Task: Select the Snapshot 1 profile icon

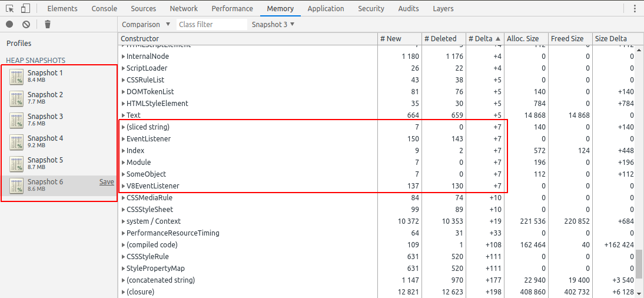Action: pyautogui.click(x=16, y=77)
